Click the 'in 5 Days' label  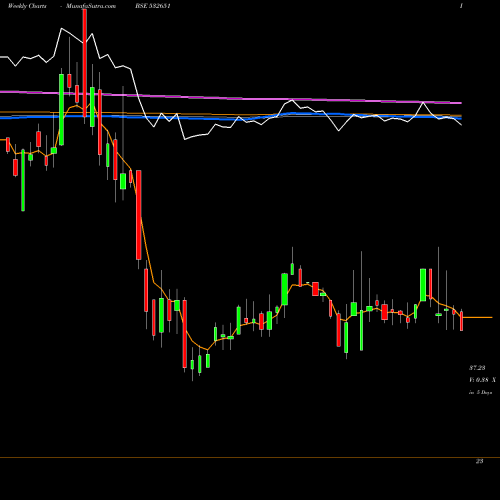click(481, 393)
